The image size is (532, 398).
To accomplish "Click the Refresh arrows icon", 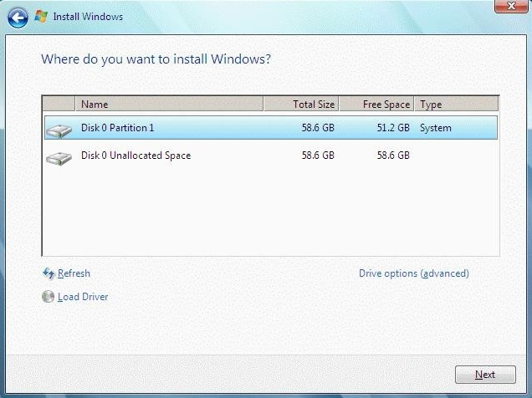I will pyautogui.click(x=49, y=273).
